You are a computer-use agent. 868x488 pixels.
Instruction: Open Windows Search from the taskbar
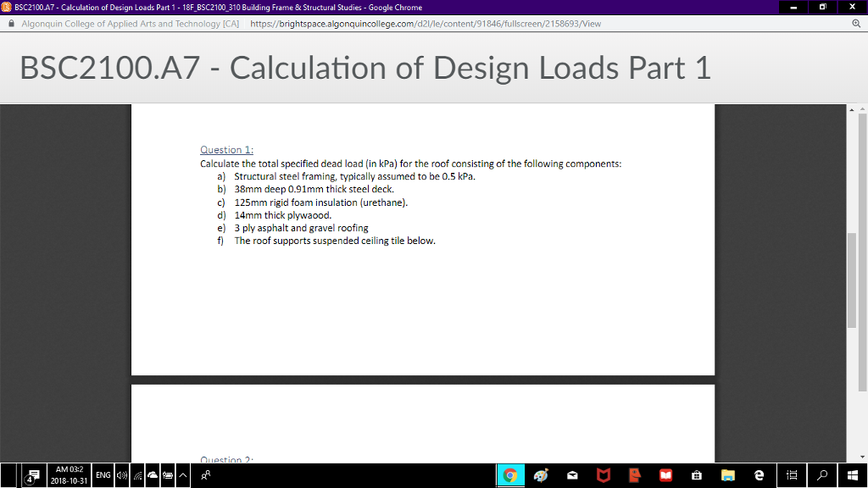click(823, 475)
